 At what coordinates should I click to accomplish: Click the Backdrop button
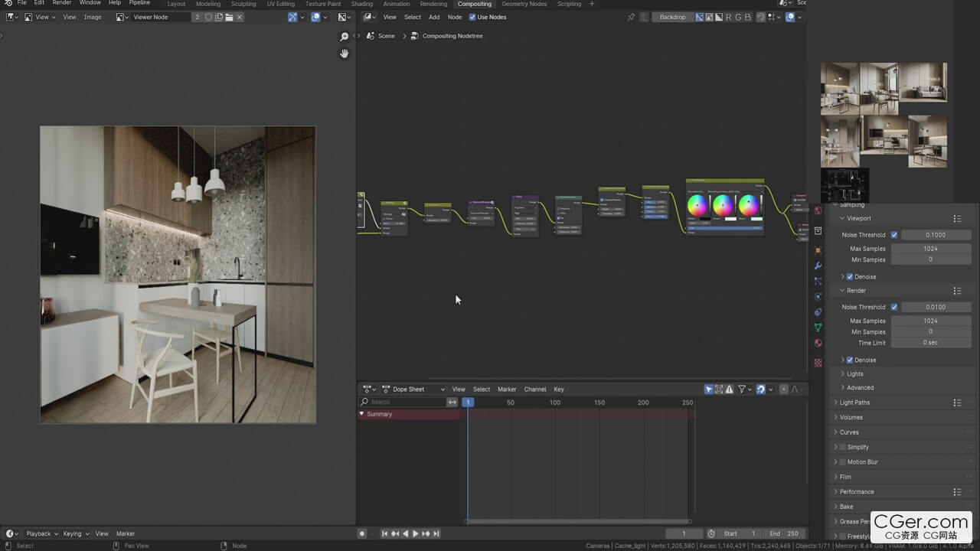pyautogui.click(x=672, y=17)
